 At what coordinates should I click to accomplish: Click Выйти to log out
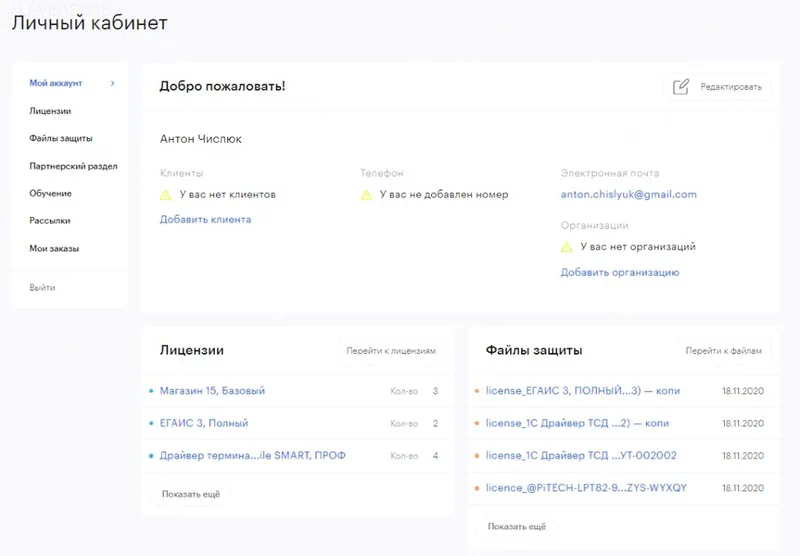42,287
